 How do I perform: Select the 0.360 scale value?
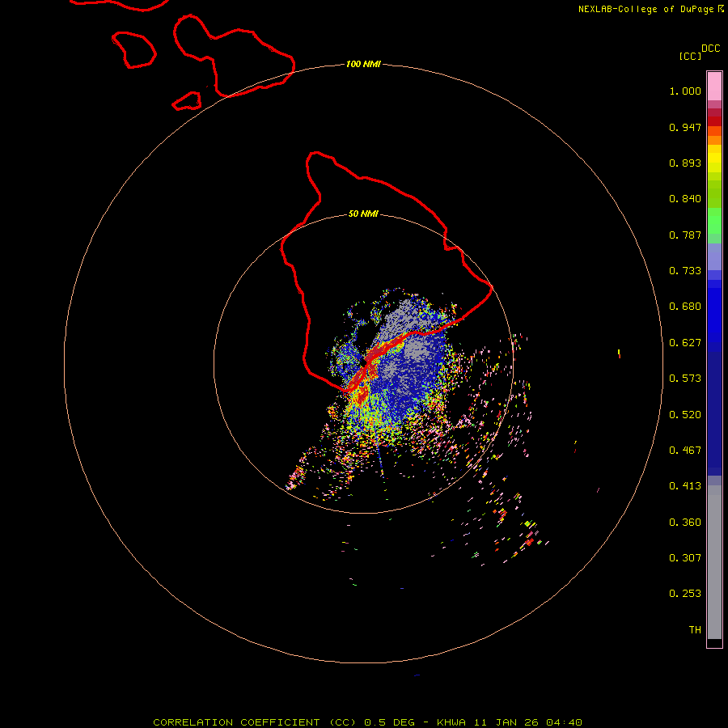coord(685,523)
